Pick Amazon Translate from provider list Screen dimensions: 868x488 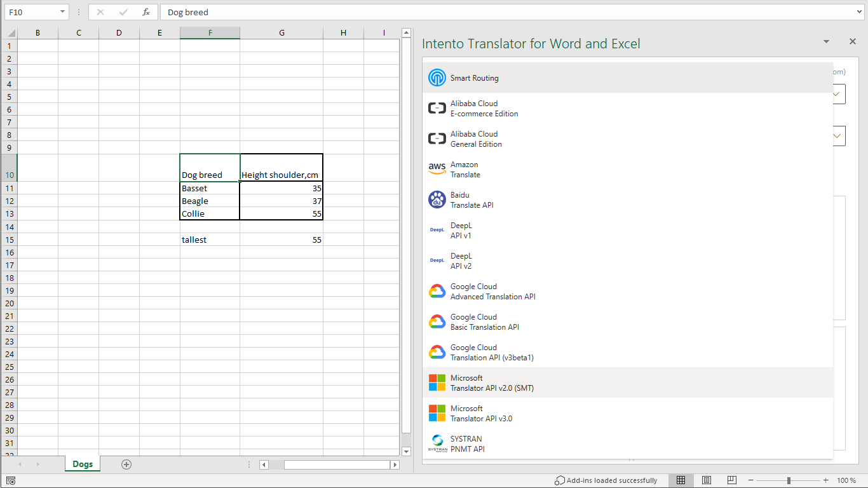[x=627, y=169]
